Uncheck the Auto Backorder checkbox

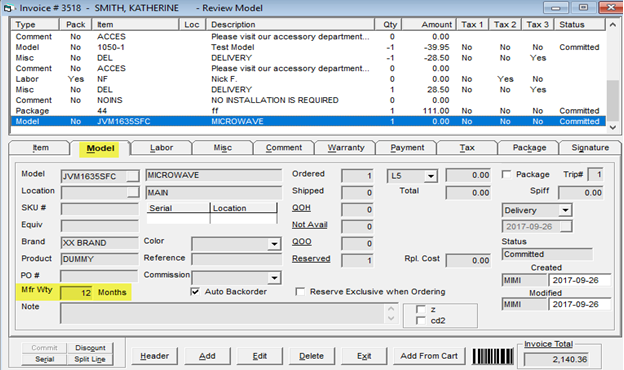pyautogui.click(x=195, y=292)
